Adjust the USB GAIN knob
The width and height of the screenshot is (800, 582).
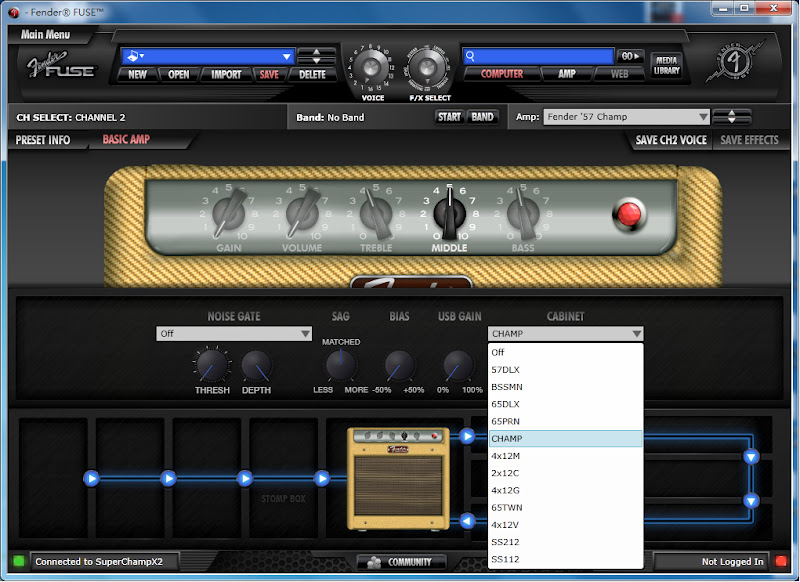pyautogui.click(x=458, y=365)
